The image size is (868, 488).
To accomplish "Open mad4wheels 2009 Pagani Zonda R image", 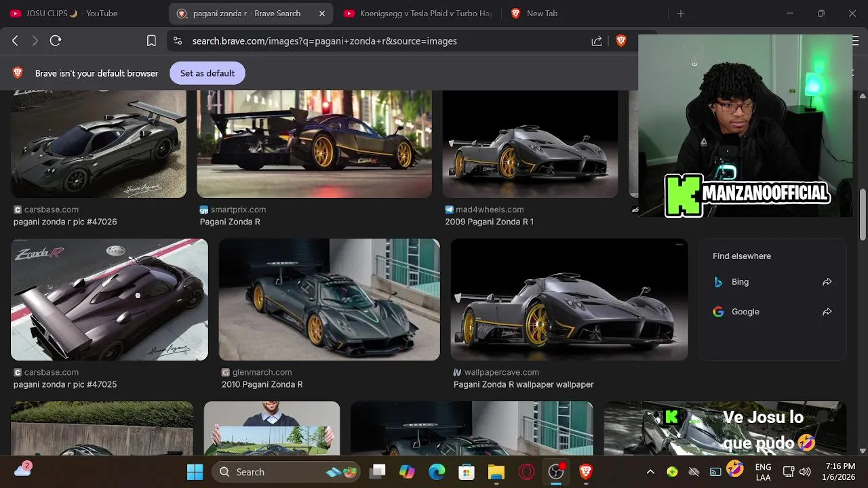I will click(x=530, y=144).
